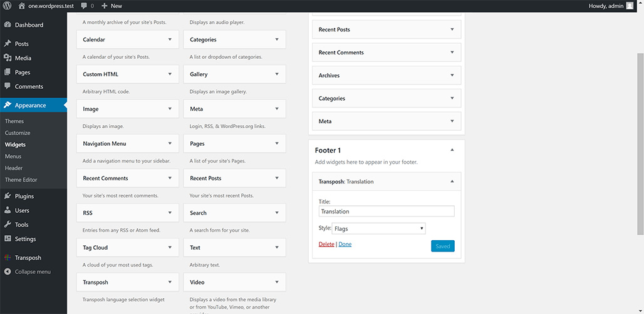Click the Appearance paintbrush icon

tap(8, 105)
